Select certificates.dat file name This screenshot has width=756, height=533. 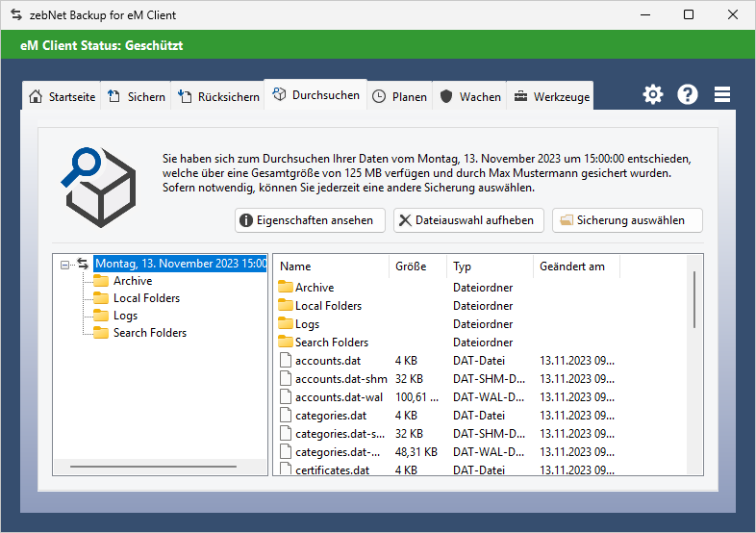pyautogui.click(x=332, y=470)
